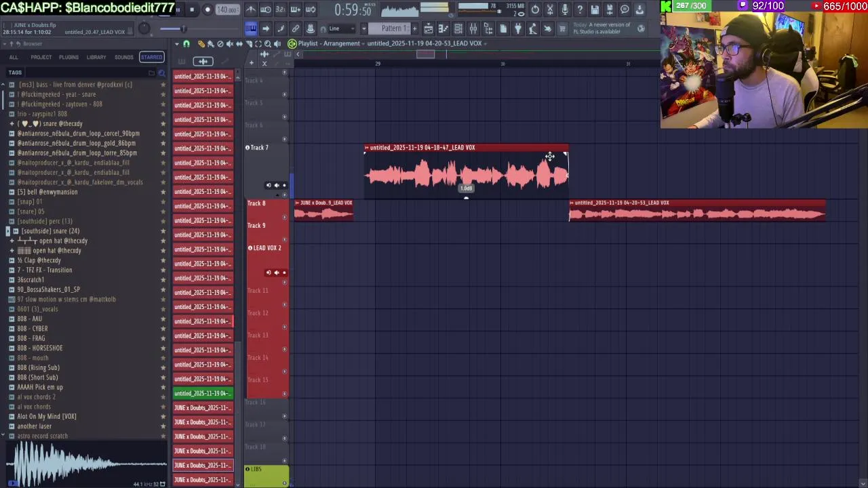Show audio clips in picker panel
Screen dimensions: 868x488
[x=203, y=61]
